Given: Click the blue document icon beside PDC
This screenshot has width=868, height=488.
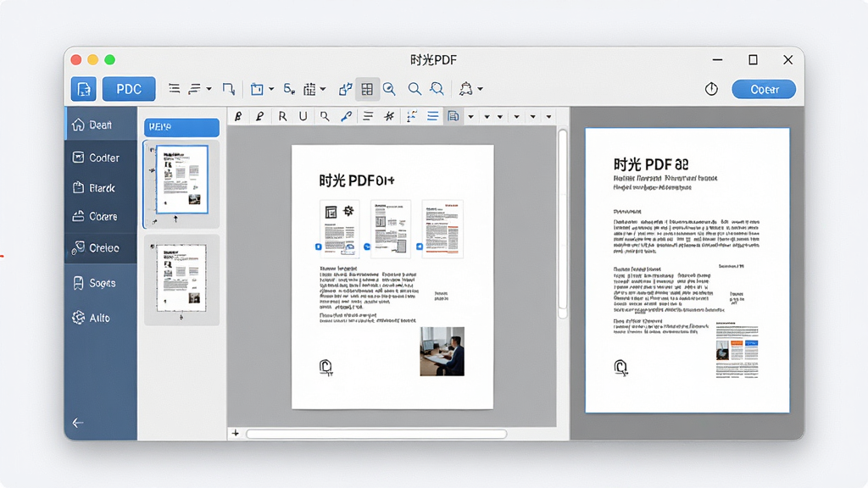Looking at the screenshot, I should coord(84,89).
